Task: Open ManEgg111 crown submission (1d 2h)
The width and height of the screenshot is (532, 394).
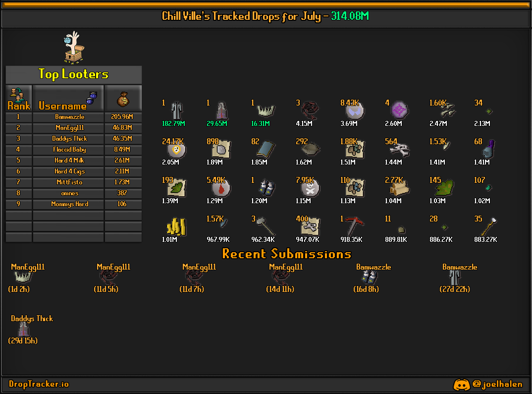Action: click(23, 278)
